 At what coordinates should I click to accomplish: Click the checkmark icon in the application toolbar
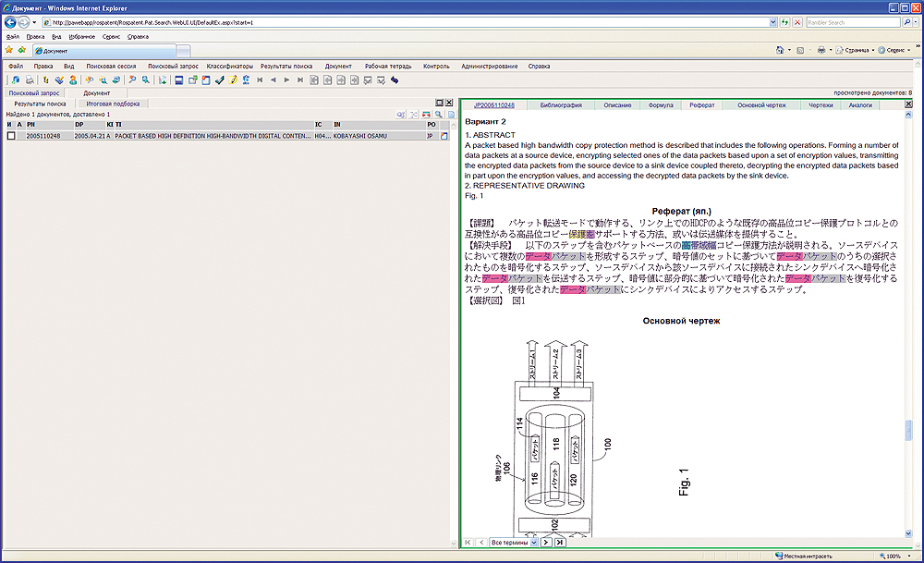click(219, 80)
